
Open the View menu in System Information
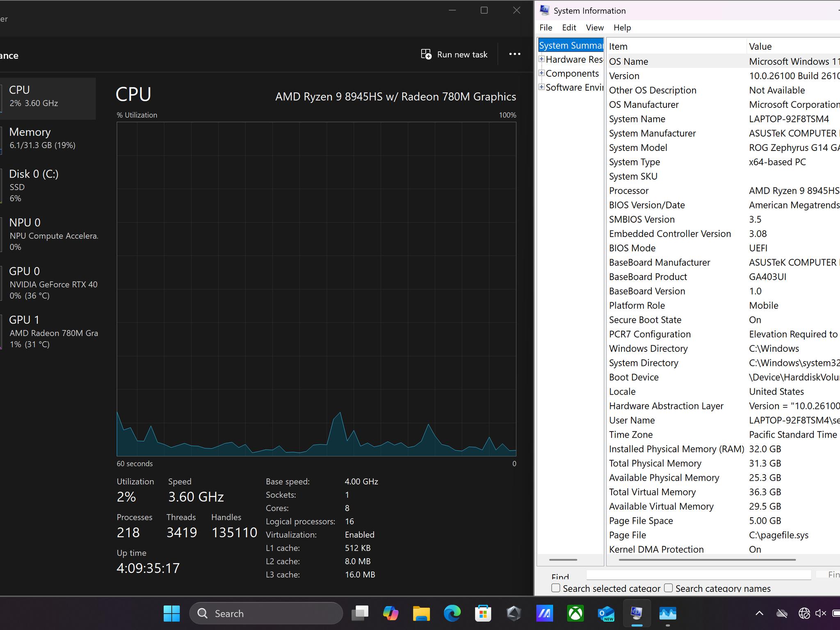[594, 27]
